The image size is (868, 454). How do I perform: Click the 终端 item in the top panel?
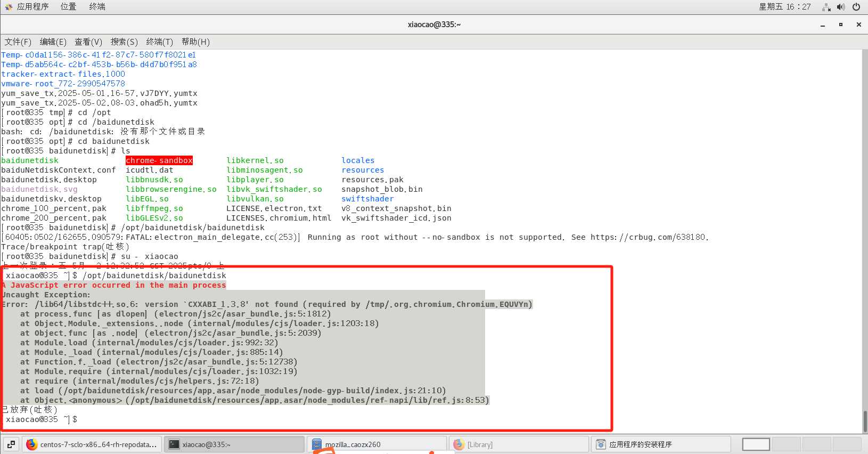click(x=97, y=7)
